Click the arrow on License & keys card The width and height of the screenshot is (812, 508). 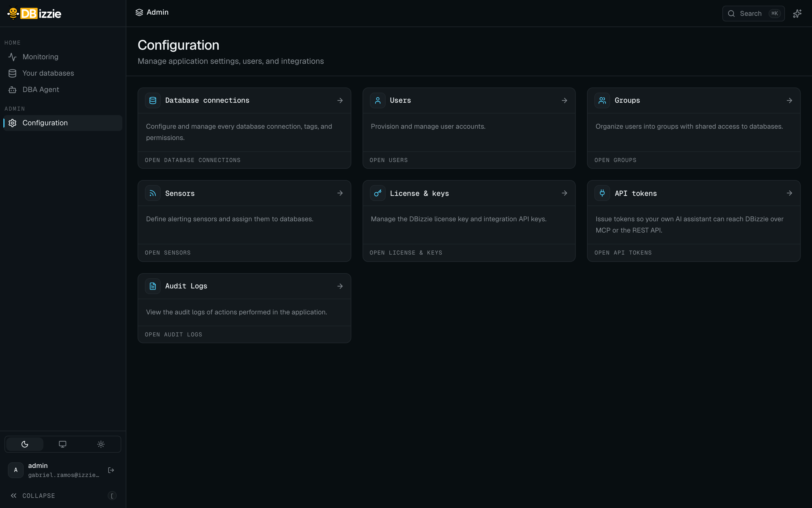(564, 193)
